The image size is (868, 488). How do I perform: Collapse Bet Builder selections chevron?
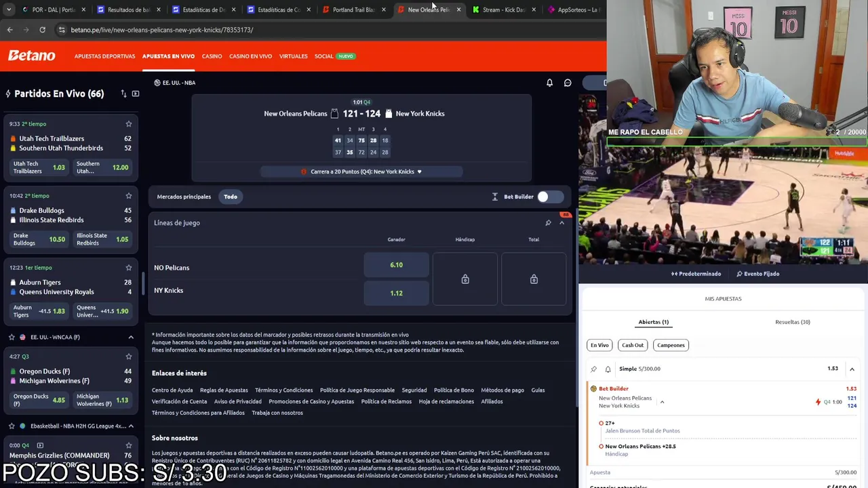662,402
